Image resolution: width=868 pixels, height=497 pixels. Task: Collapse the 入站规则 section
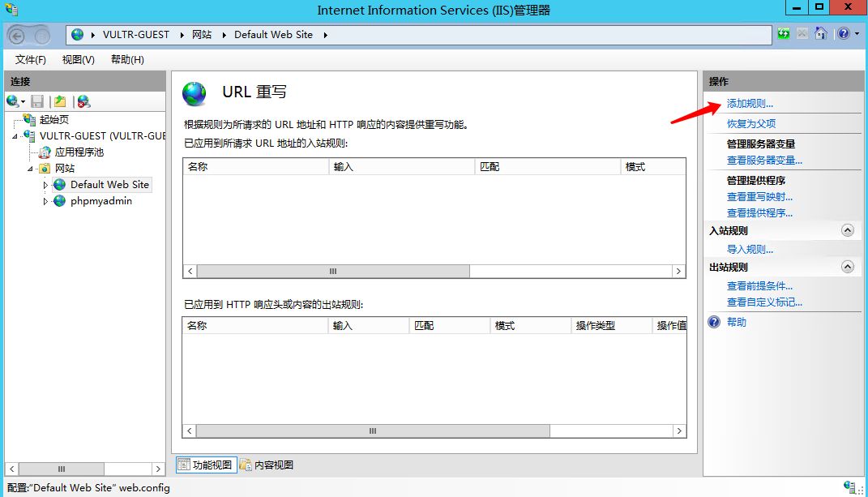click(x=848, y=230)
